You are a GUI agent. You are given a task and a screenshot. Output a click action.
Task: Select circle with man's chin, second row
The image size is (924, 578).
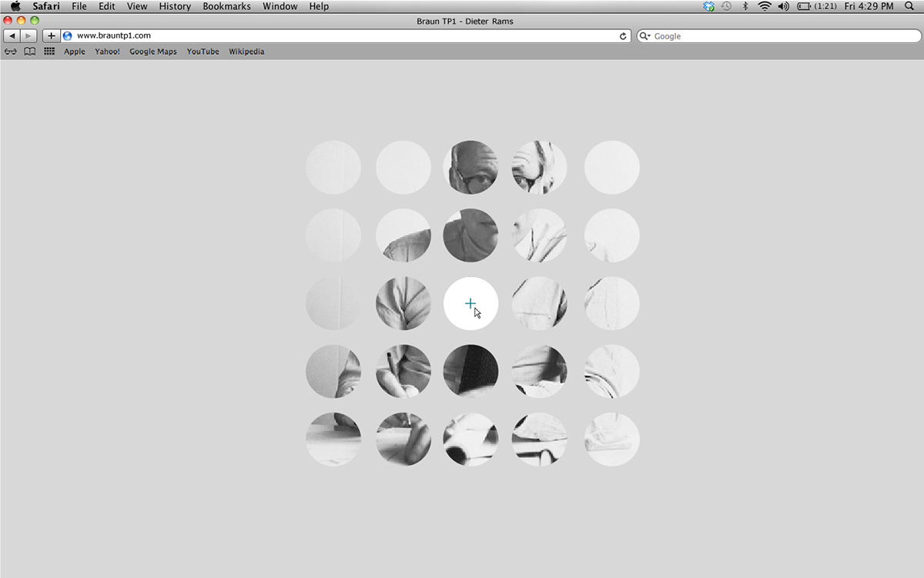point(470,236)
